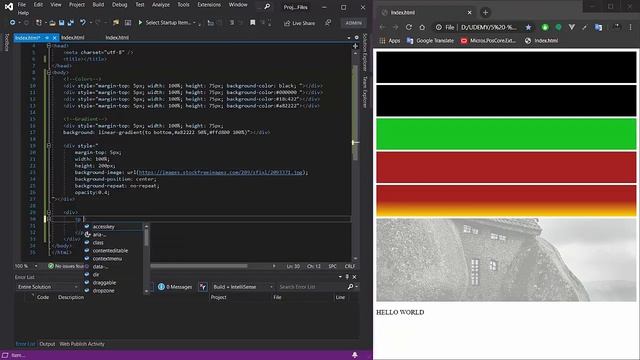Open the Build + IntelliSense dropdown

point(243,287)
